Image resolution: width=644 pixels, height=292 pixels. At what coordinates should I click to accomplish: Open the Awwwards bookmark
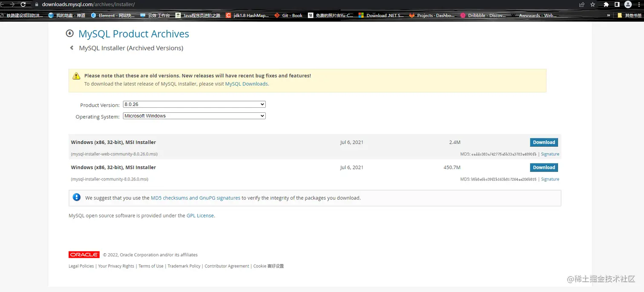point(534,15)
